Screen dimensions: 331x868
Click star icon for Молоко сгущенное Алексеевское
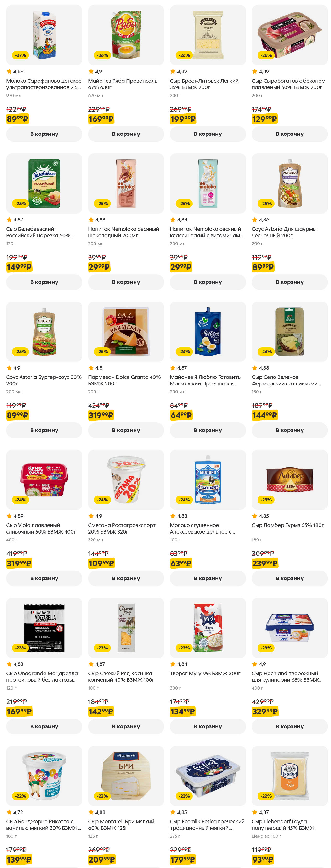(173, 516)
